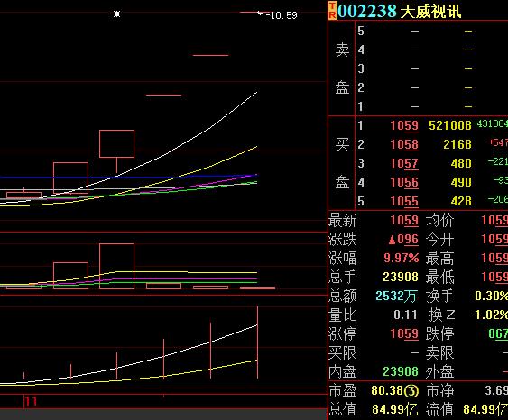Click the red up-triangle beside 096
The image size is (508, 420).
point(393,240)
